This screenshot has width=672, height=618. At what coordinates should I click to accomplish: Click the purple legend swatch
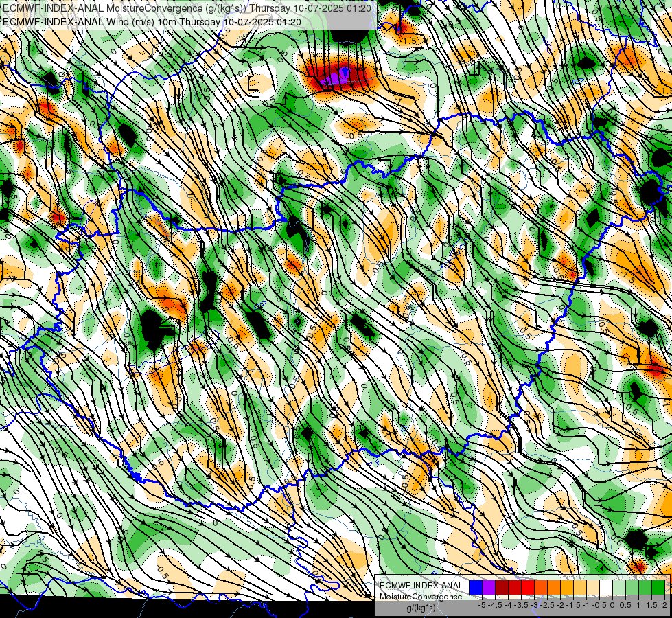pos(489,588)
